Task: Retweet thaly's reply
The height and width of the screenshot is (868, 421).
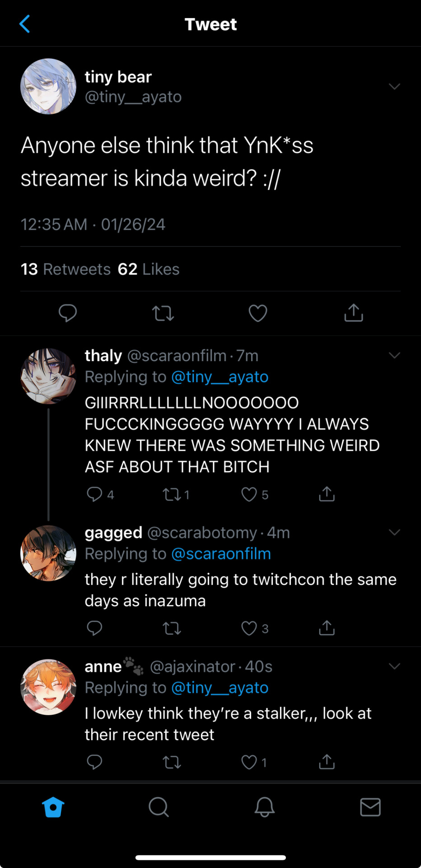Action: click(x=172, y=494)
